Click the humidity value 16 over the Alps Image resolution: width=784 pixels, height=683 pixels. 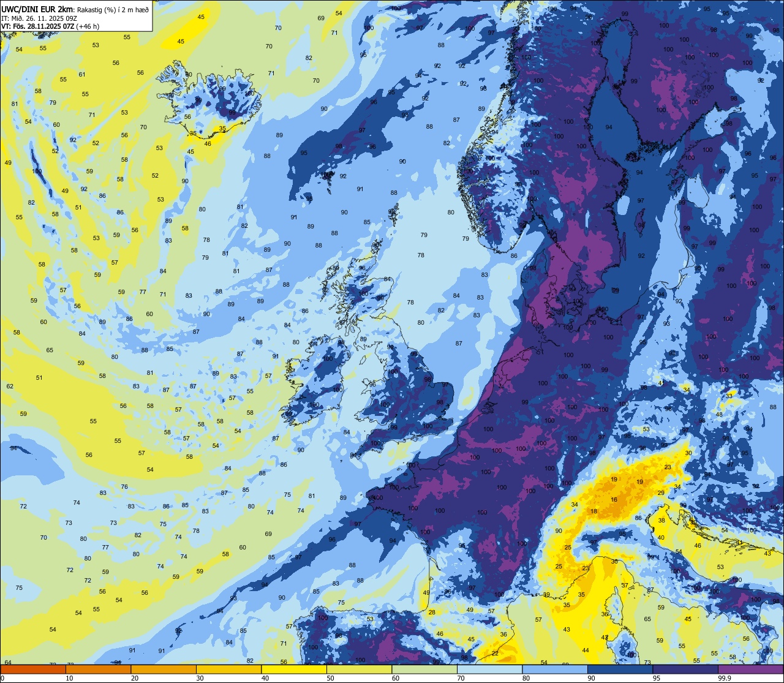click(614, 500)
